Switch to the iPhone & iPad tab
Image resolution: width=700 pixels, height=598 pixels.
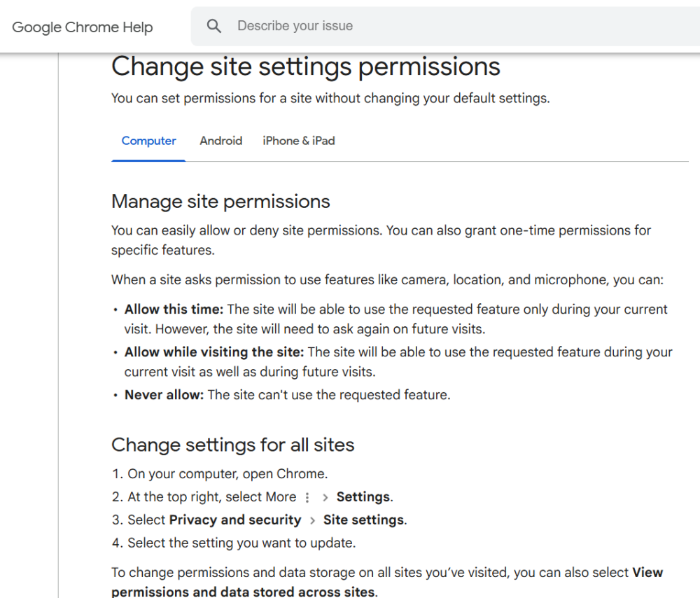[298, 141]
